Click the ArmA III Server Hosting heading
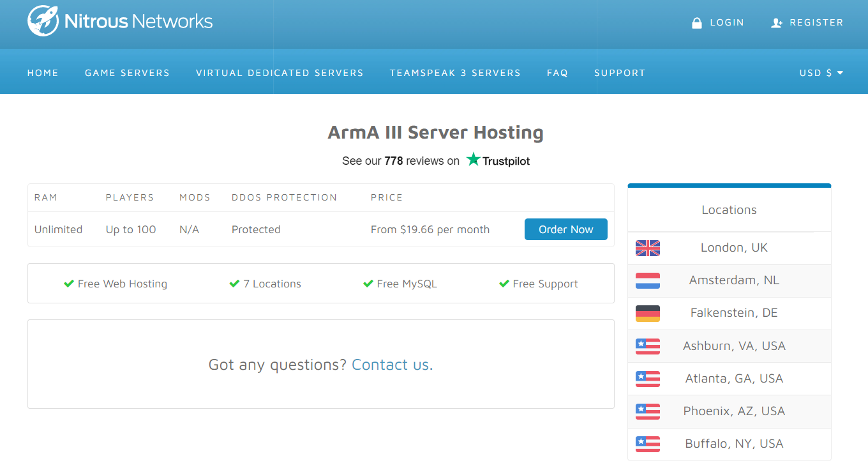Screen dimensions: 868x472 (435, 132)
